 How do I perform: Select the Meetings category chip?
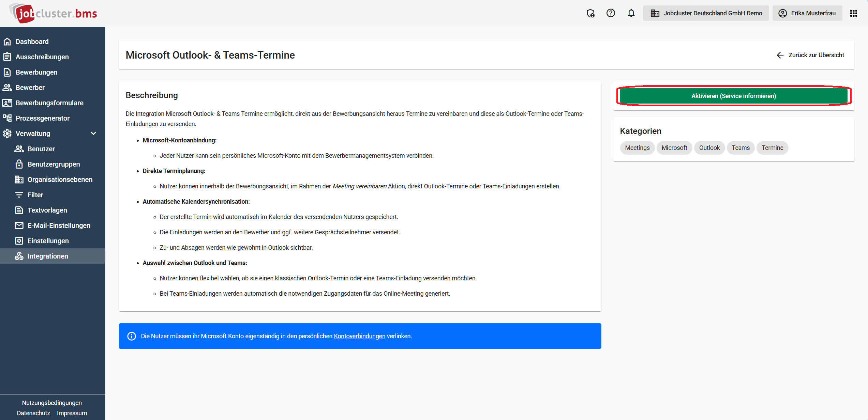coord(637,148)
